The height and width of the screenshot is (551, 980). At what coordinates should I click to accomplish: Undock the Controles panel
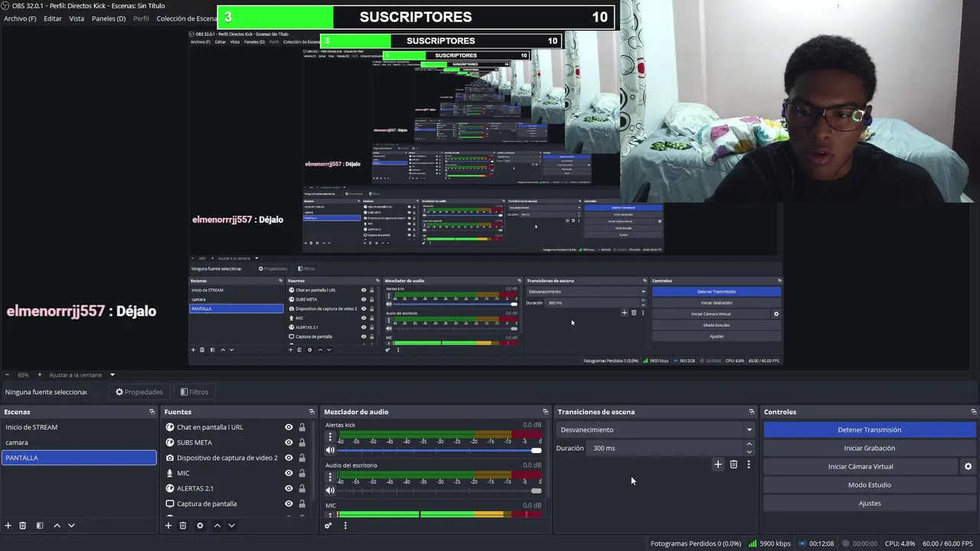(x=973, y=412)
